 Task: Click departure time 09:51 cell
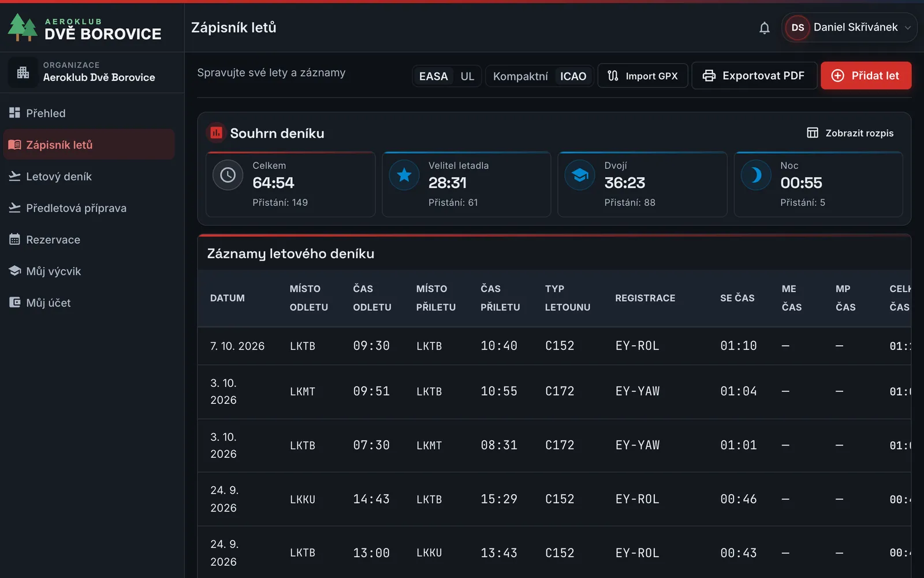pyautogui.click(x=371, y=391)
